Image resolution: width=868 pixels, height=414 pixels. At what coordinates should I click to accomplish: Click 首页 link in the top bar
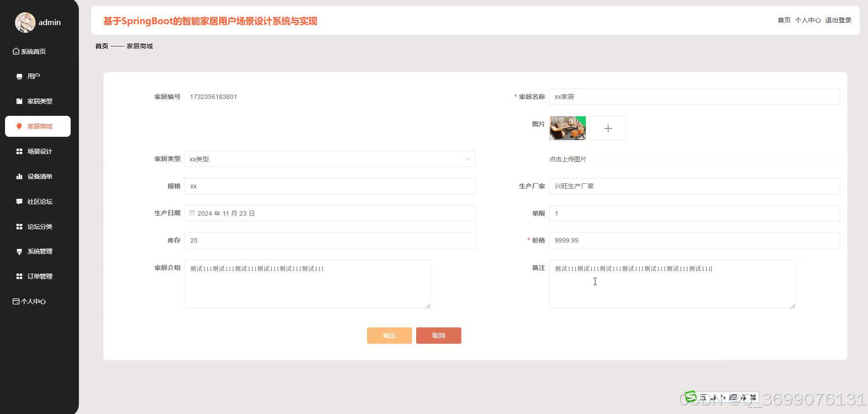784,20
